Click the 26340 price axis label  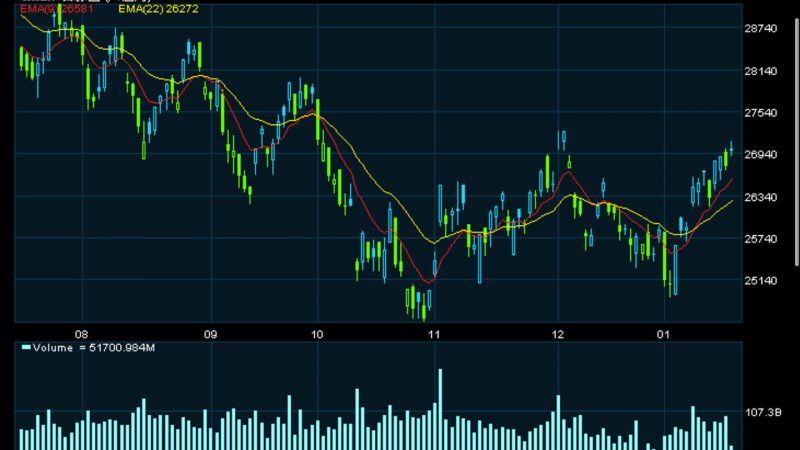click(x=764, y=197)
